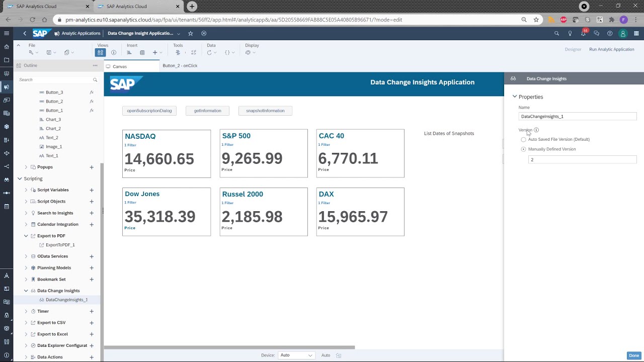
Task: Open the product switch grid icon
Action: tap(636, 33)
